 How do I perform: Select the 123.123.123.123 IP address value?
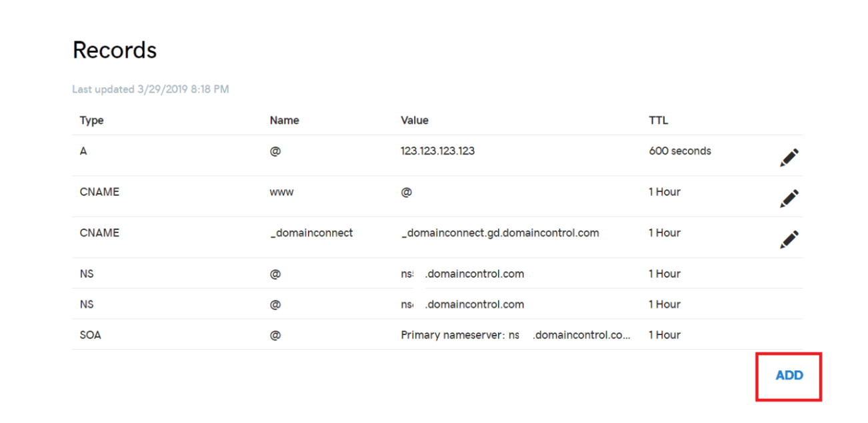click(x=437, y=151)
